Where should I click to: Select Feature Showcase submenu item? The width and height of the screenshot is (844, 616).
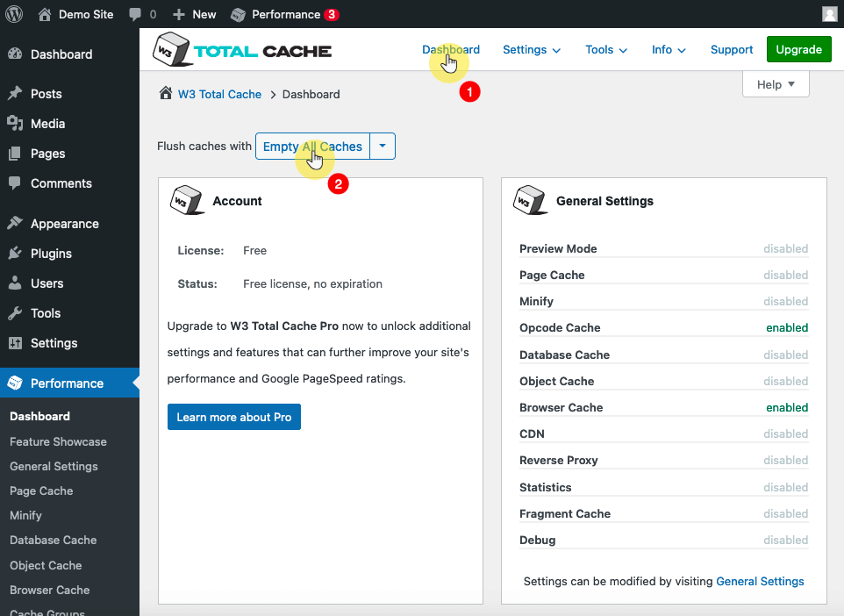pos(58,441)
